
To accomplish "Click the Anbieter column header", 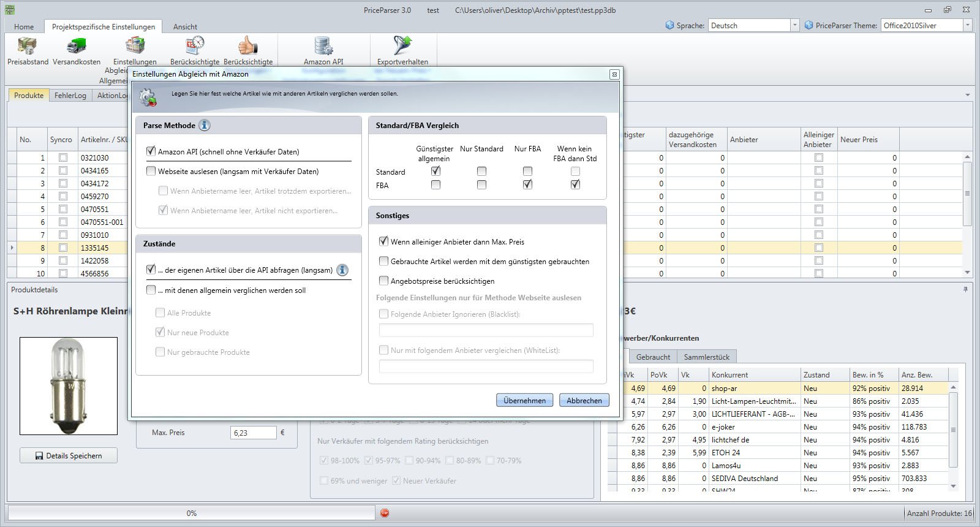I will tap(764, 139).
